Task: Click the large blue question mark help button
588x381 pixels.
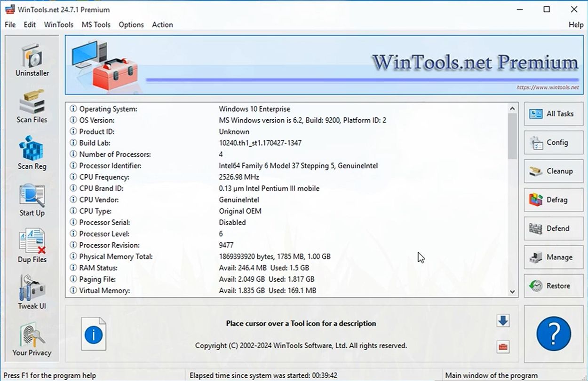Action: pyautogui.click(x=554, y=334)
